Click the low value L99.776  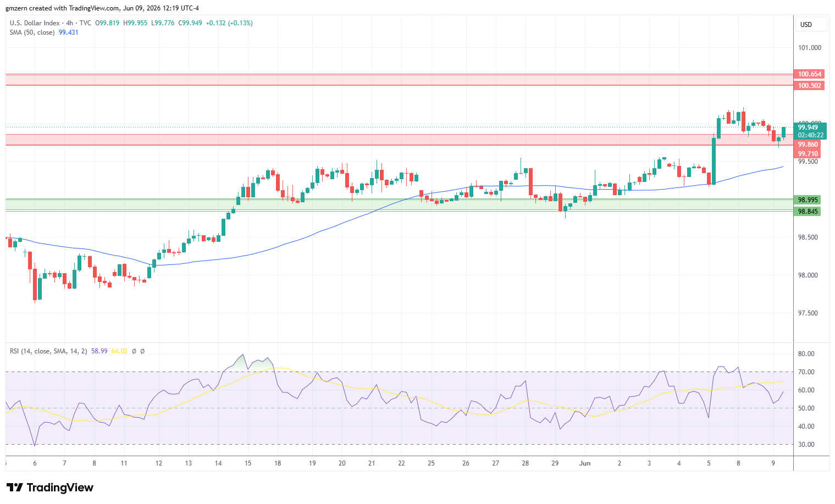coord(163,23)
